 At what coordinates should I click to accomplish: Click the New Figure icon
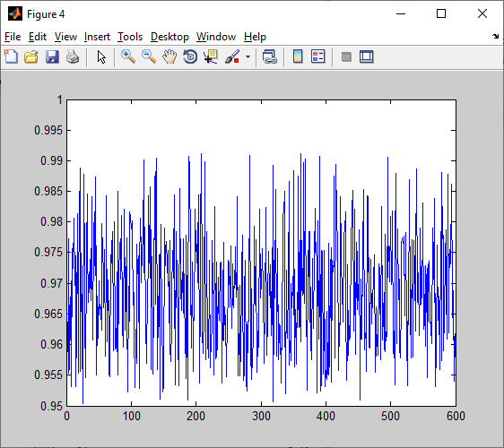(11, 56)
